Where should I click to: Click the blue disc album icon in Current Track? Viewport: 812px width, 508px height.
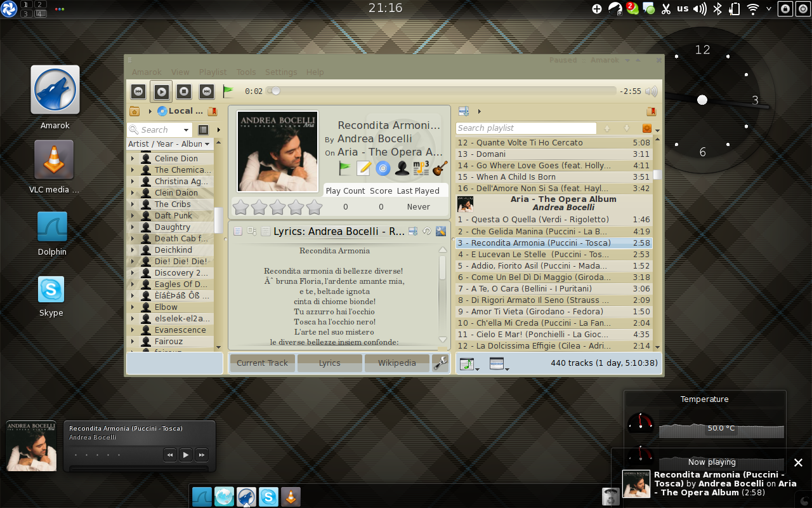coord(383,168)
